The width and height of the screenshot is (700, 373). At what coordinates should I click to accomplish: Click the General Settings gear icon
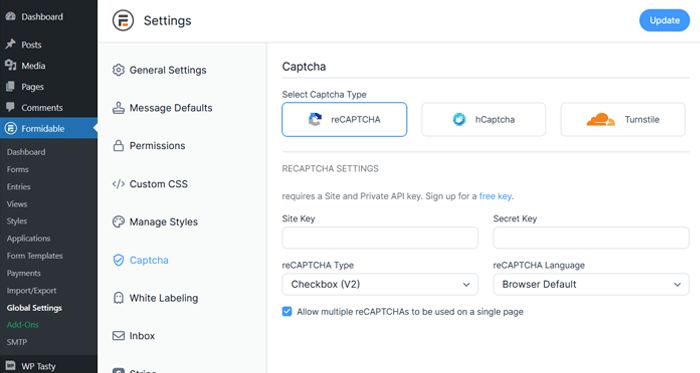(x=118, y=70)
